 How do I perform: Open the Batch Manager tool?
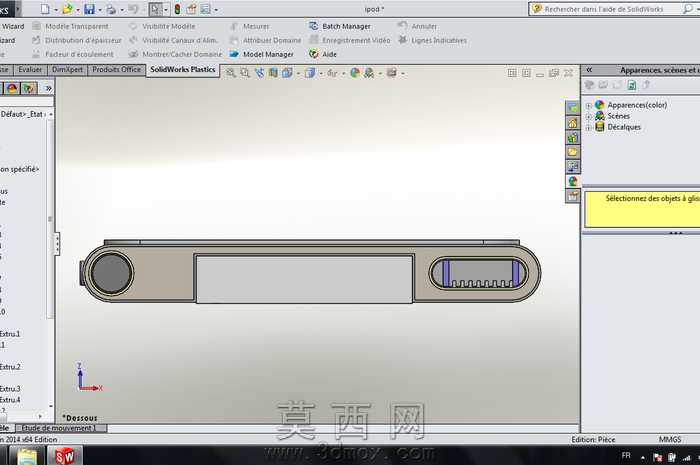(340, 26)
